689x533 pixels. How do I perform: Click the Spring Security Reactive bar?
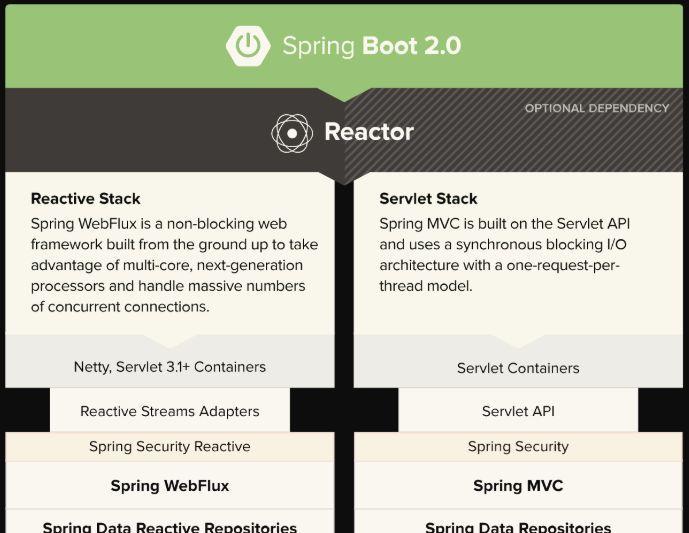(x=170, y=446)
